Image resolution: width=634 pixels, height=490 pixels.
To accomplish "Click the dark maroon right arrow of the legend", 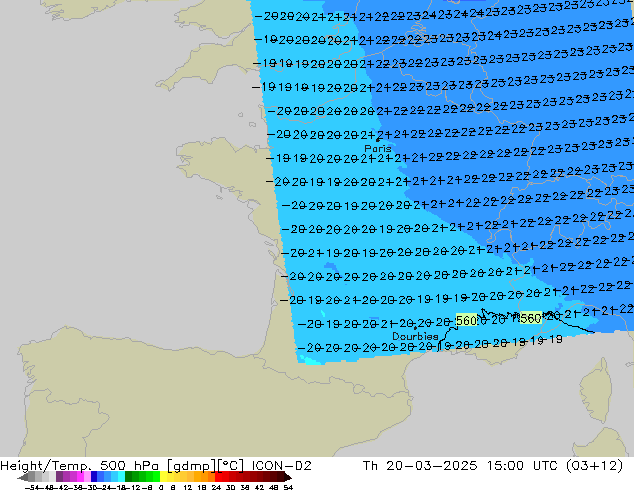I will click(288, 477).
